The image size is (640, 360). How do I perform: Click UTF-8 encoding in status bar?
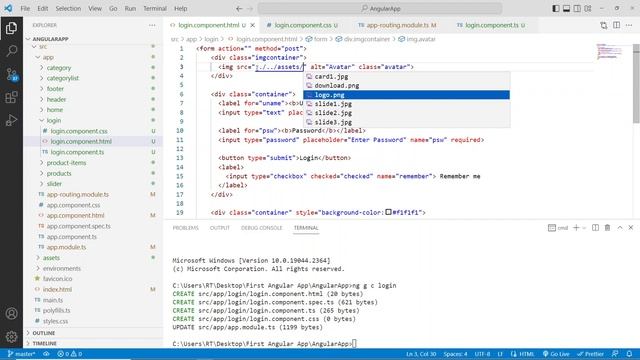[482, 354]
